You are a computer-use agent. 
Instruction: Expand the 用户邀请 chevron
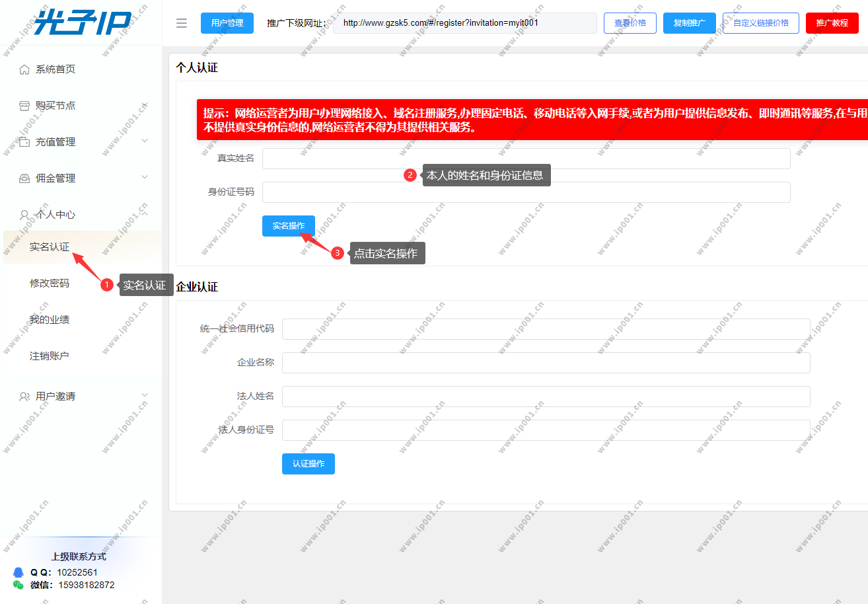coord(145,395)
